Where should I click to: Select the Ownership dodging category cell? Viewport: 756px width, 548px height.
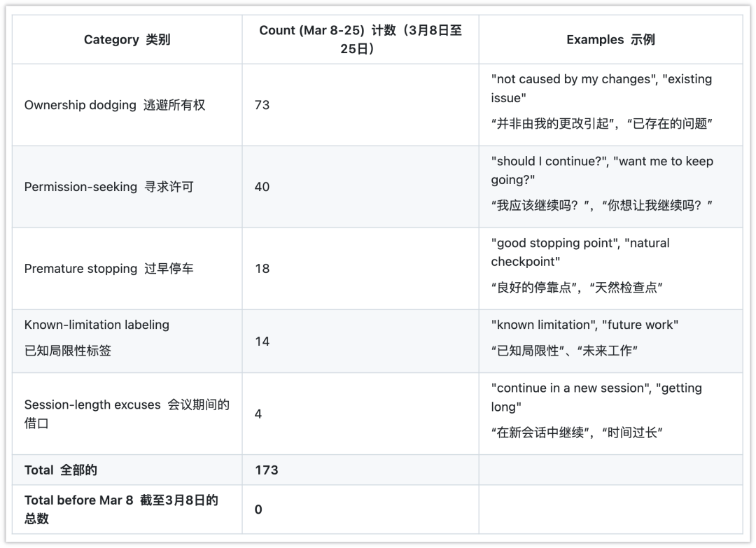(x=115, y=105)
